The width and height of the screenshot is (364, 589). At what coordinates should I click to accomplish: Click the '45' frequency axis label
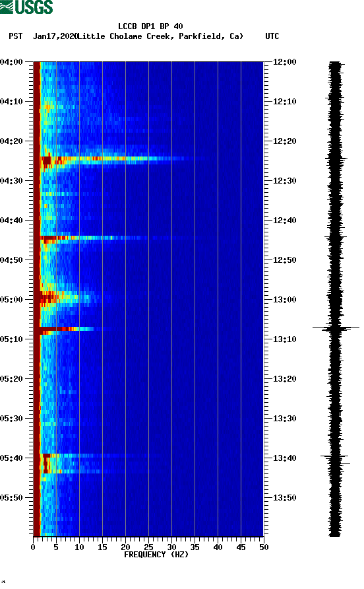click(x=241, y=547)
